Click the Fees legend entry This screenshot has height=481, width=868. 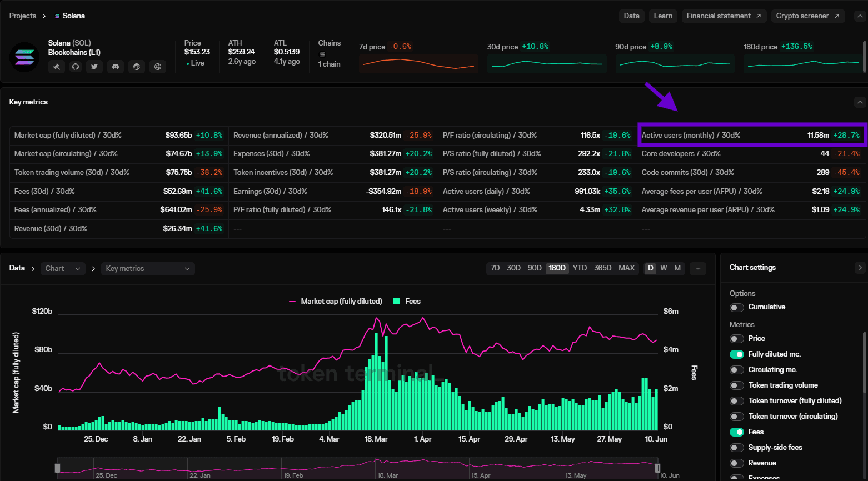pyautogui.click(x=407, y=302)
